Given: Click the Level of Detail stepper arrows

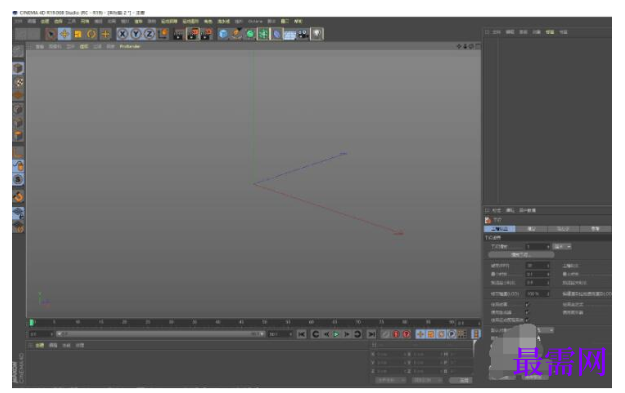Looking at the screenshot, I should click(x=548, y=294).
